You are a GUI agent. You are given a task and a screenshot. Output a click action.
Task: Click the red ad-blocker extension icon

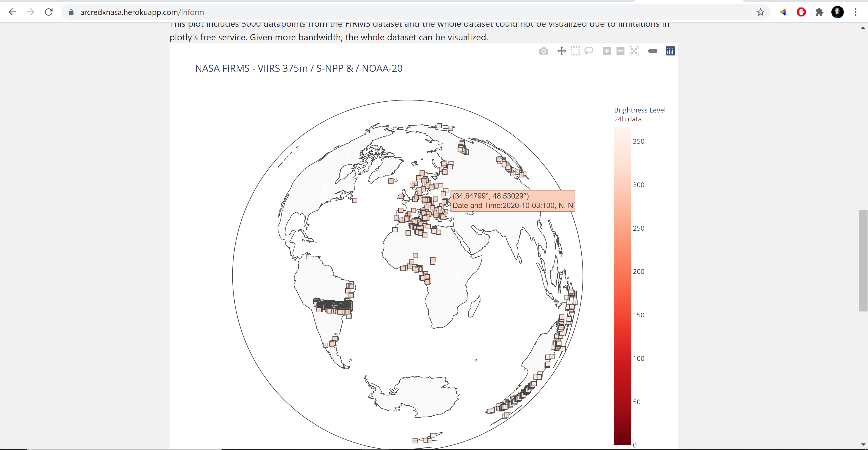pyautogui.click(x=801, y=12)
